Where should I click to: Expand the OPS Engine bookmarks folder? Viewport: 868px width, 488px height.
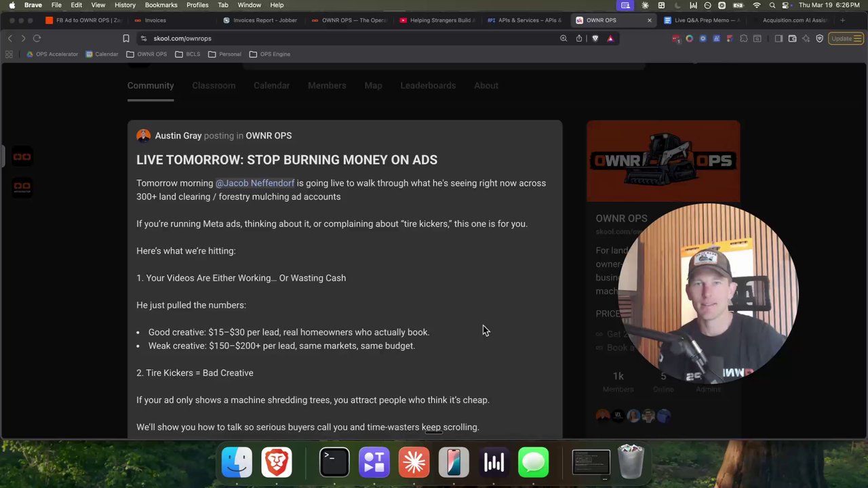coord(274,54)
